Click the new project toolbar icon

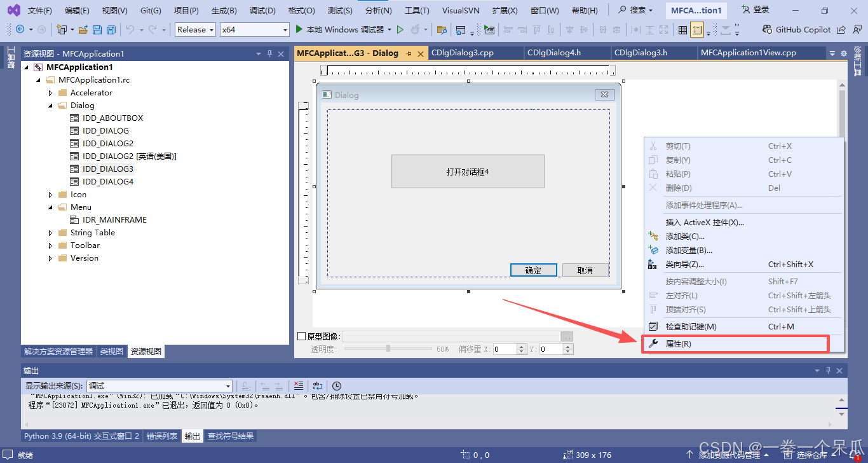[x=62, y=29]
